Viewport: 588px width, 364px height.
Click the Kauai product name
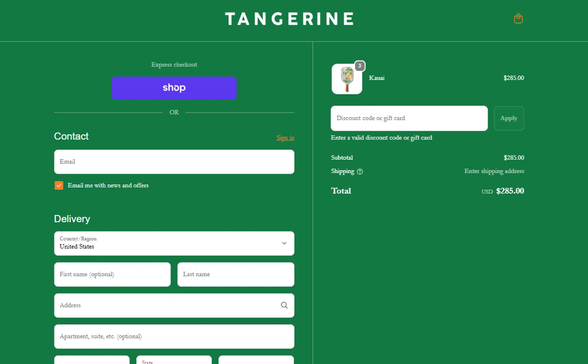[377, 78]
